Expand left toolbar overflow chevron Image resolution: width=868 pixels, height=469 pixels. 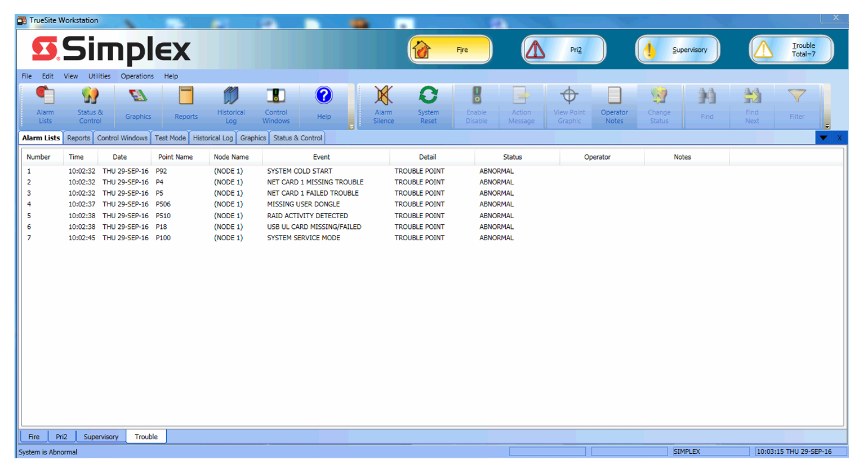(351, 127)
